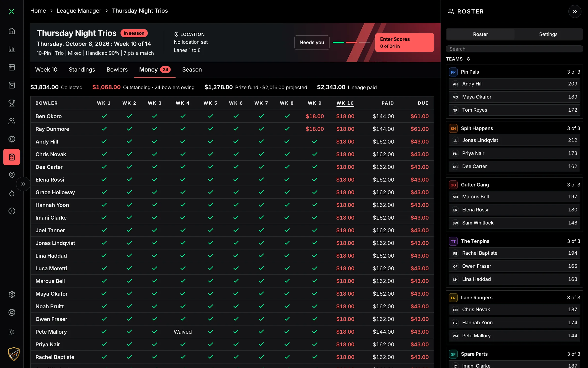Open the calendar icon in sidebar
588x368 pixels.
[12, 67]
